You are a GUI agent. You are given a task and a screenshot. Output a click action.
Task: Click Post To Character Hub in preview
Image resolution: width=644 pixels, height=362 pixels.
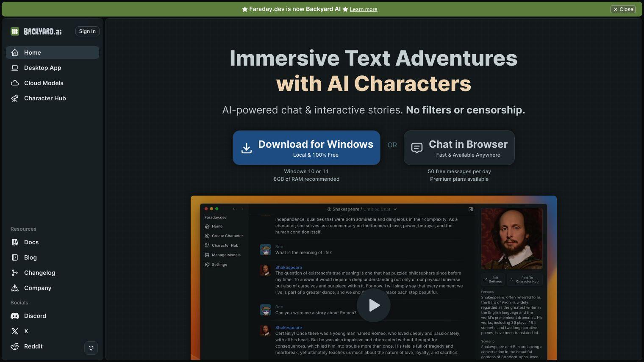[525, 280]
